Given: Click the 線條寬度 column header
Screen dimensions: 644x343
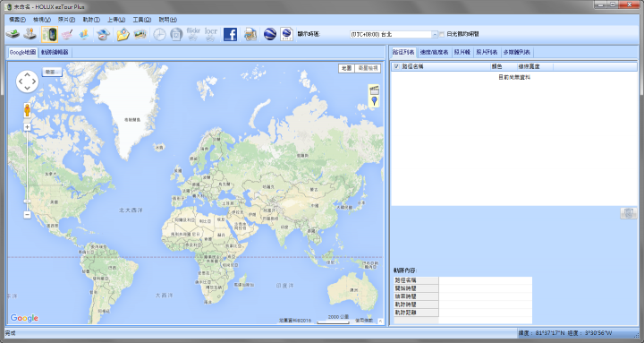Looking at the screenshot, I should (535, 66).
